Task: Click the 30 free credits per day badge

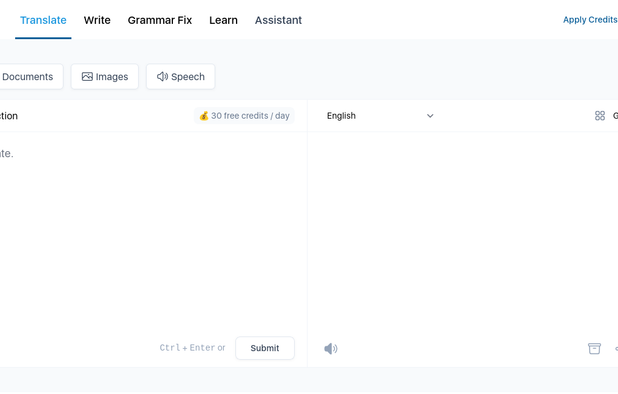Action: tap(244, 116)
